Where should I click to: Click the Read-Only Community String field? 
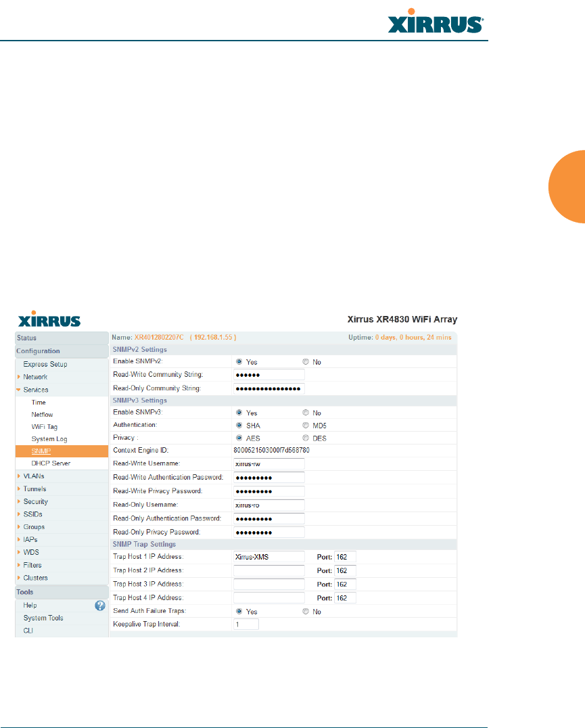point(269,388)
